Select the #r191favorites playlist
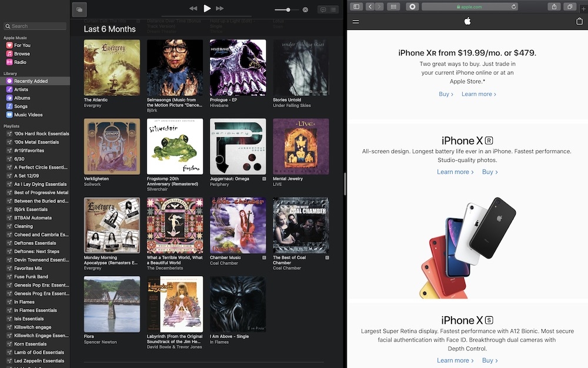Image resolution: width=588 pixels, height=368 pixels. coord(35,150)
